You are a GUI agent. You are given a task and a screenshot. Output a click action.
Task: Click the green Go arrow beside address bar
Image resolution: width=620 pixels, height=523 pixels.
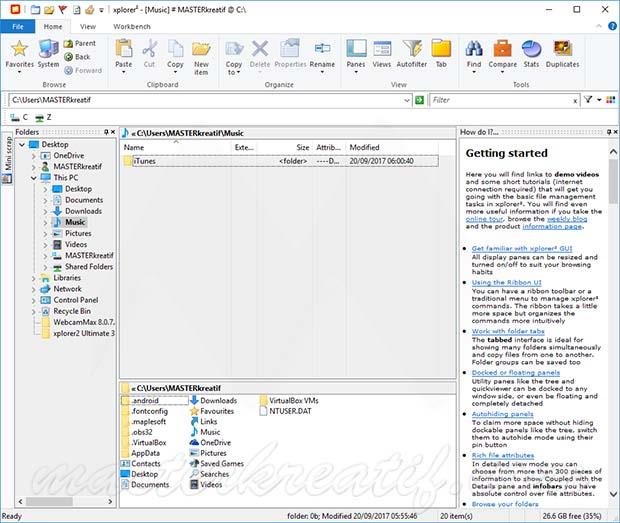point(420,100)
